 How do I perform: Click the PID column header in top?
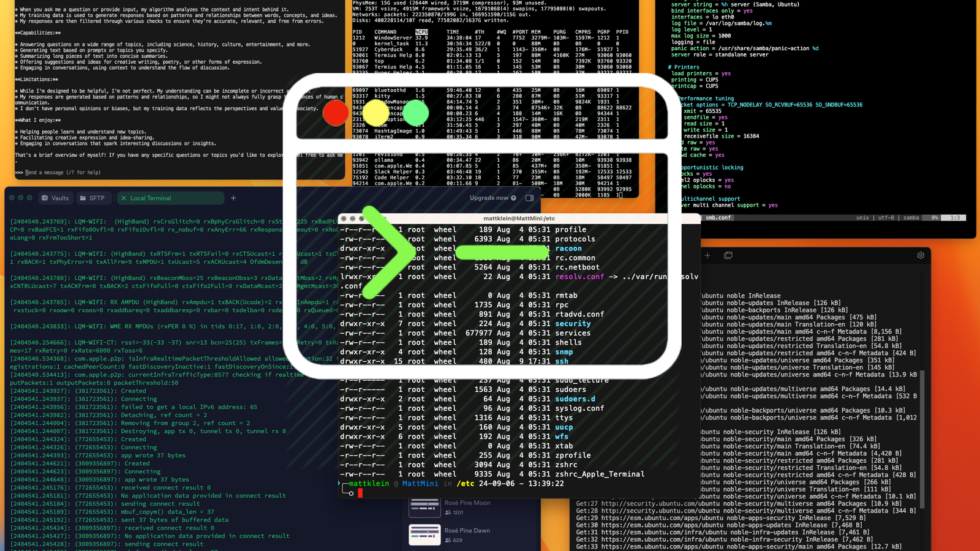coord(357,32)
